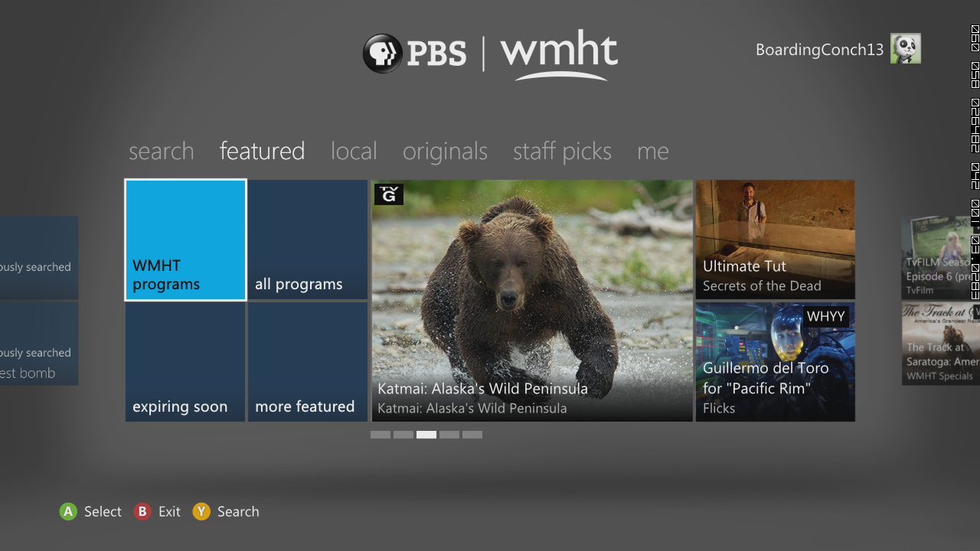Screen dimensions: 980x551
Task: Open the local tab
Action: click(354, 151)
